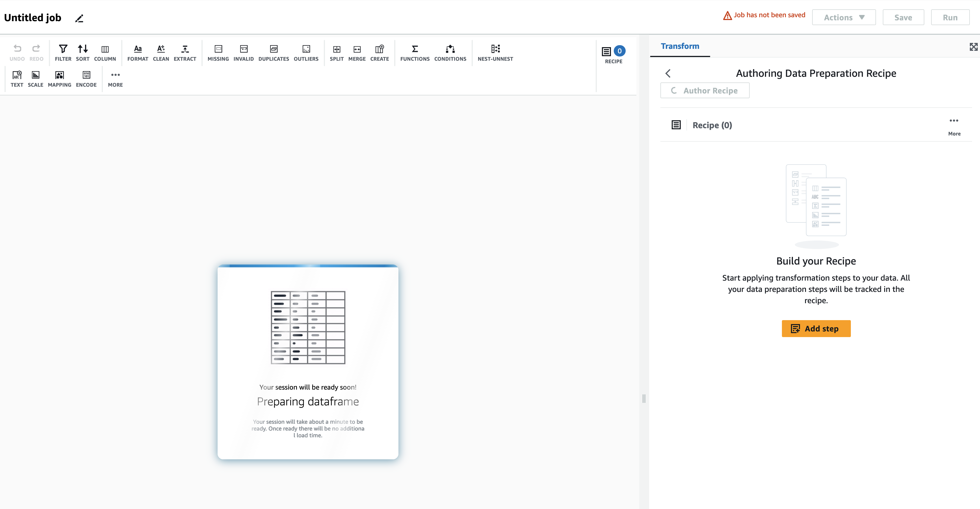Open the Actions dropdown
980x509 pixels.
coord(844,18)
